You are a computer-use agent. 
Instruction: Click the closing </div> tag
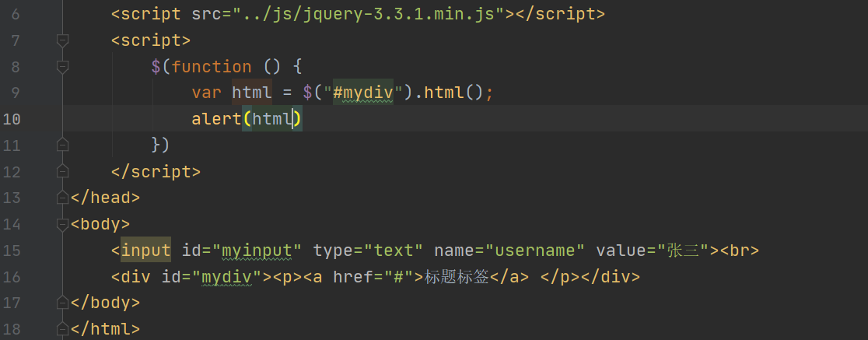[609, 277]
